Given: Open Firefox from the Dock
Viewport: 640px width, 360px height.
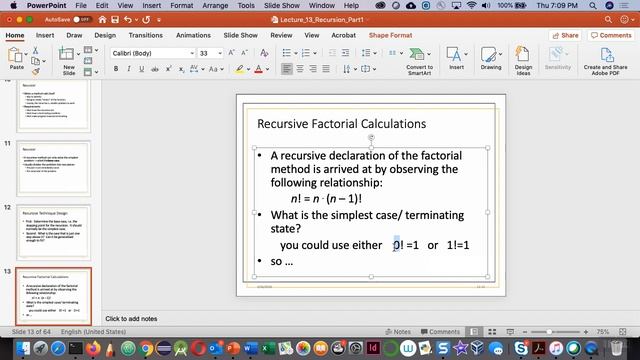Looking at the screenshot, I should 93,348.
